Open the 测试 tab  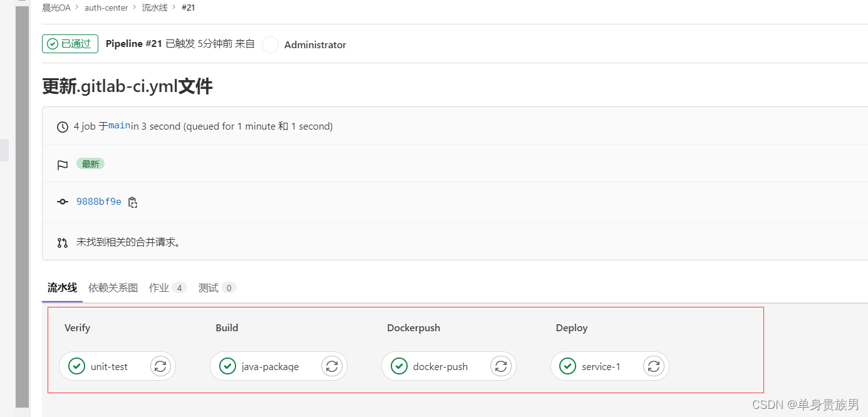[x=217, y=288]
